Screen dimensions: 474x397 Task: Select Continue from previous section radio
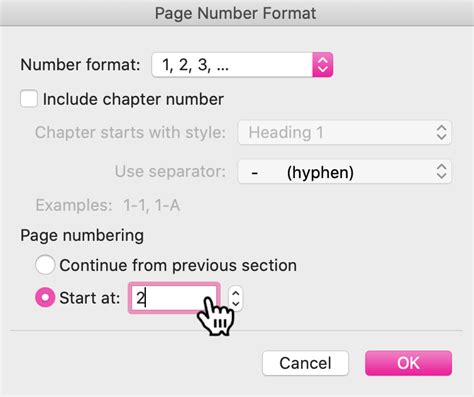pos(45,265)
